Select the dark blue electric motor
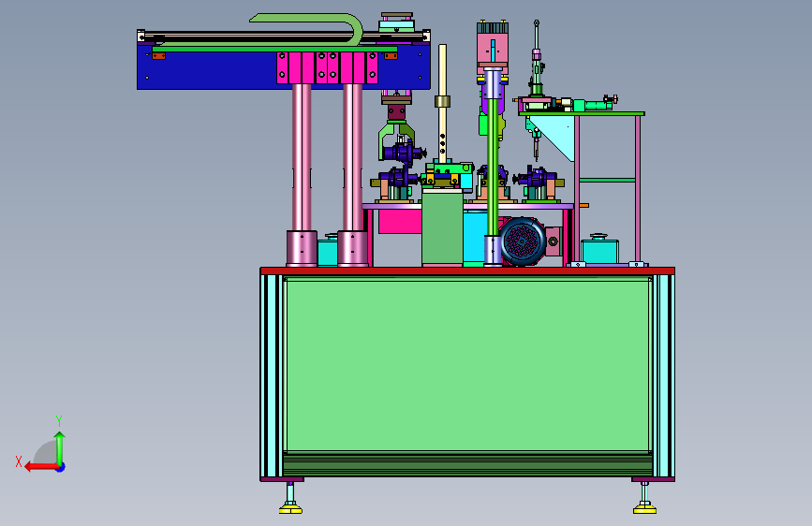This screenshot has height=526, width=812. [522, 241]
